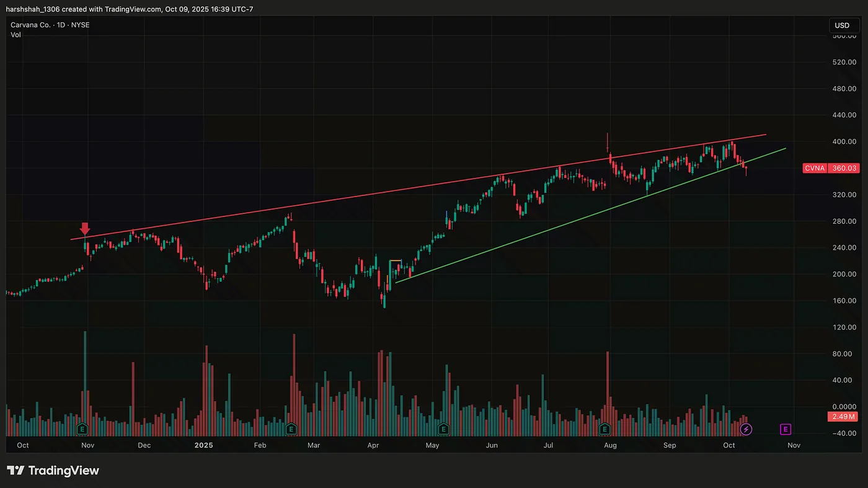868x488 pixels.
Task: Click the 160.00 price axis label
Action: 844,301
